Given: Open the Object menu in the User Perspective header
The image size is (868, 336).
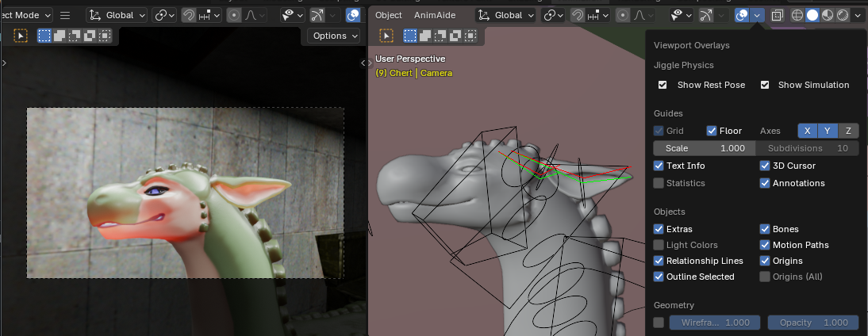Looking at the screenshot, I should coord(389,16).
